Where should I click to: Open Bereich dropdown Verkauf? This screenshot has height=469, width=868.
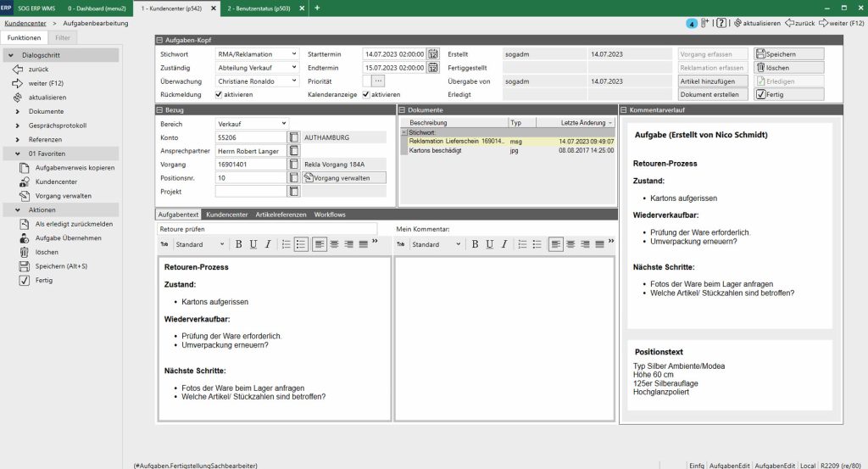click(x=251, y=124)
